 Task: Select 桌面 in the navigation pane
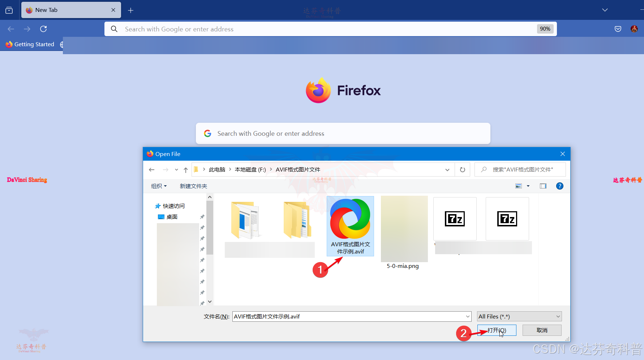(168, 217)
